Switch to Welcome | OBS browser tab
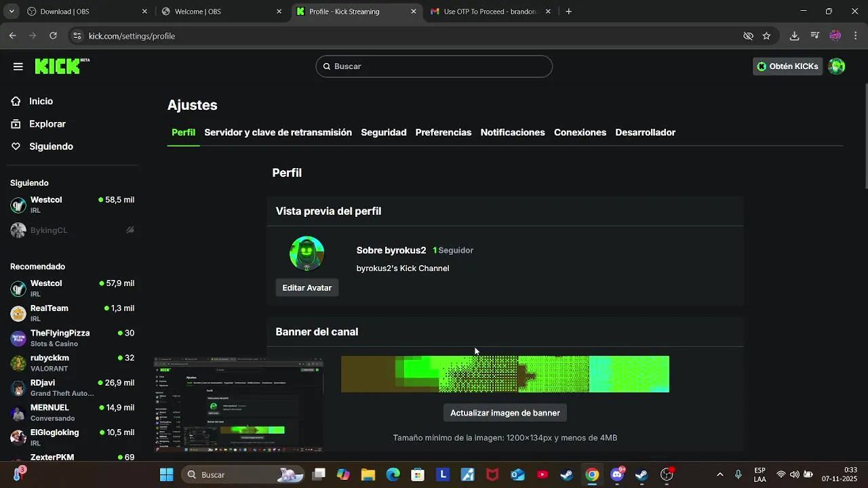868x488 pixels. click(x=220, y=12)
